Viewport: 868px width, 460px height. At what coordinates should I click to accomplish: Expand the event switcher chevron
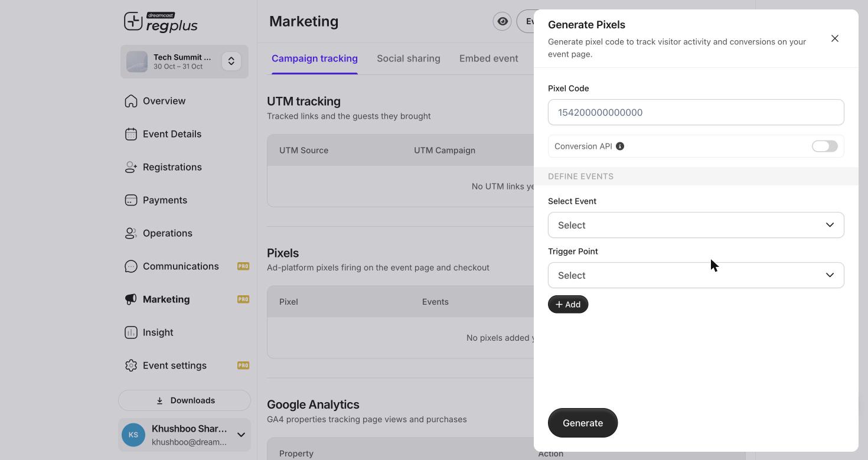231,61
